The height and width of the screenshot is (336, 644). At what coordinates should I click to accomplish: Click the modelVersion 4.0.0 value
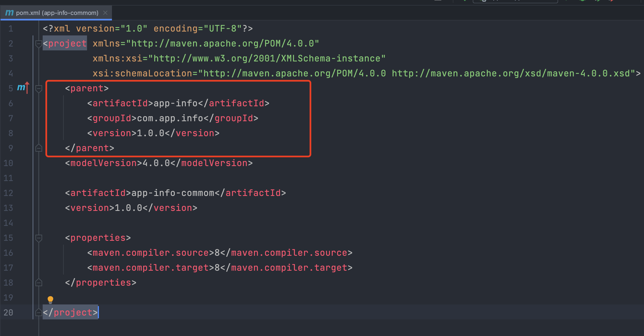click(x=156, y=163)
